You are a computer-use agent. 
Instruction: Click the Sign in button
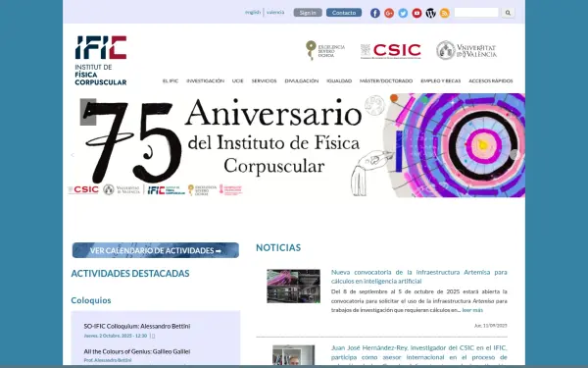coord(308,13)
